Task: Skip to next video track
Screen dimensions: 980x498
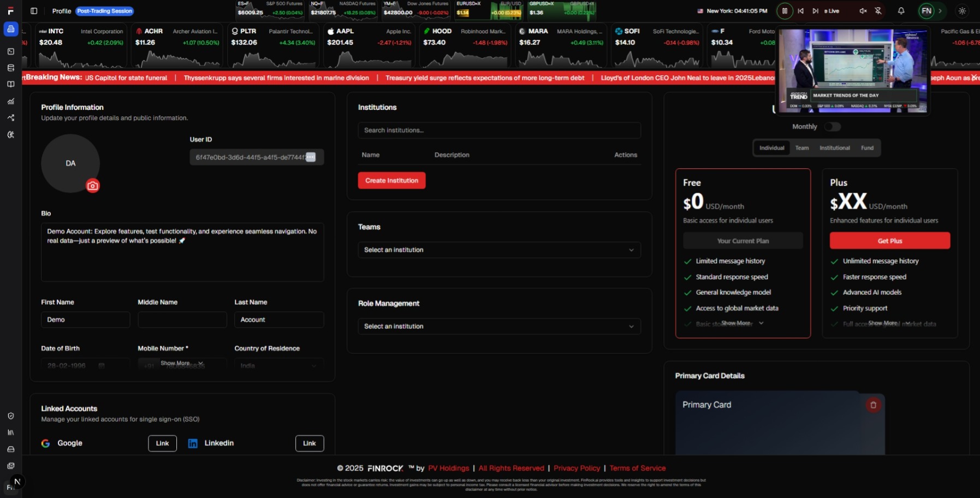Action: [815, 11]
